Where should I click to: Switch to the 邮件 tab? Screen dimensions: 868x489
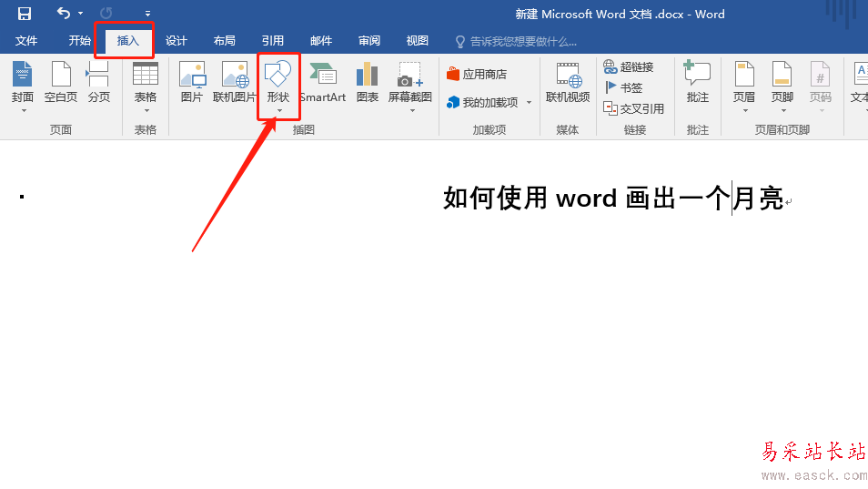(x=321, y=40)
